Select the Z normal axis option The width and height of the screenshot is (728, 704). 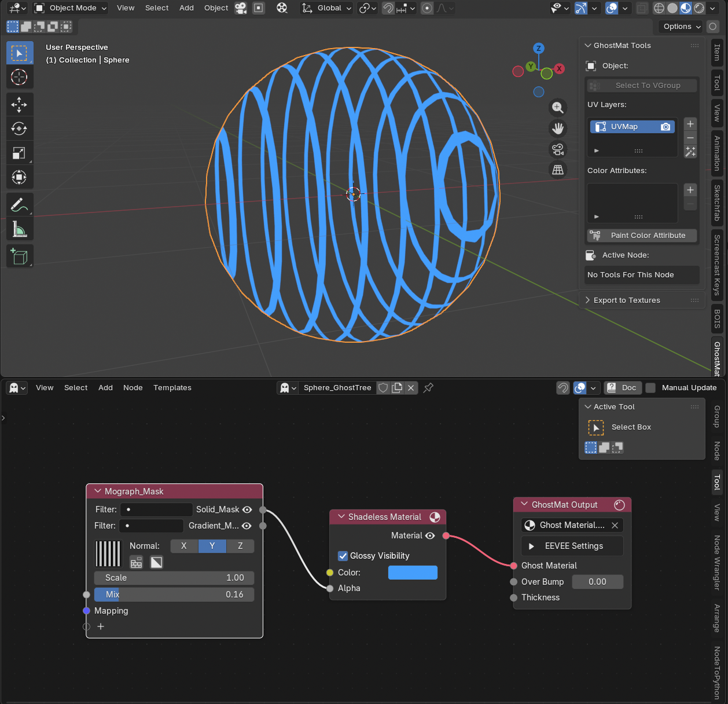click(x=240, y=546)
